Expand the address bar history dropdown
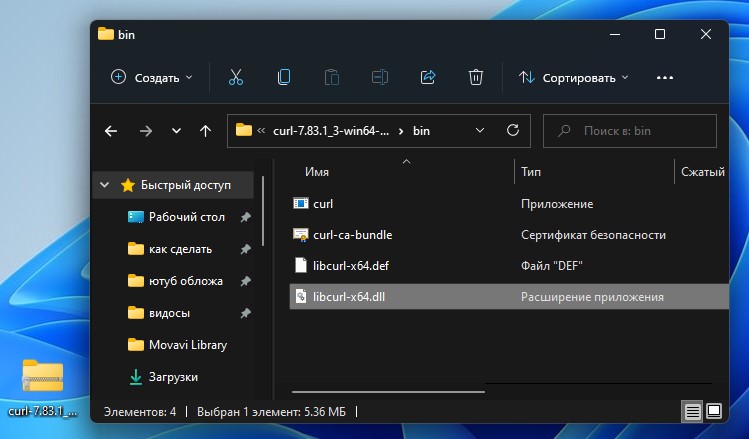749x439 pixels. coord(480,130)
